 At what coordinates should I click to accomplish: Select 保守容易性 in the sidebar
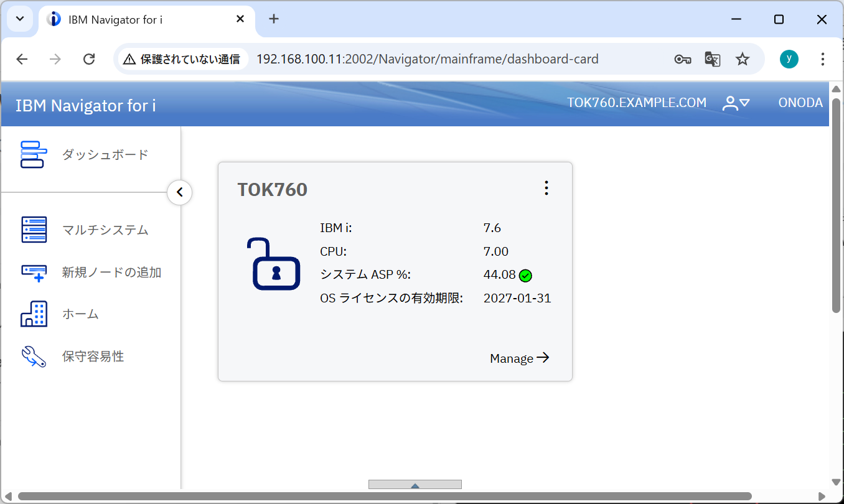[93, 357]
